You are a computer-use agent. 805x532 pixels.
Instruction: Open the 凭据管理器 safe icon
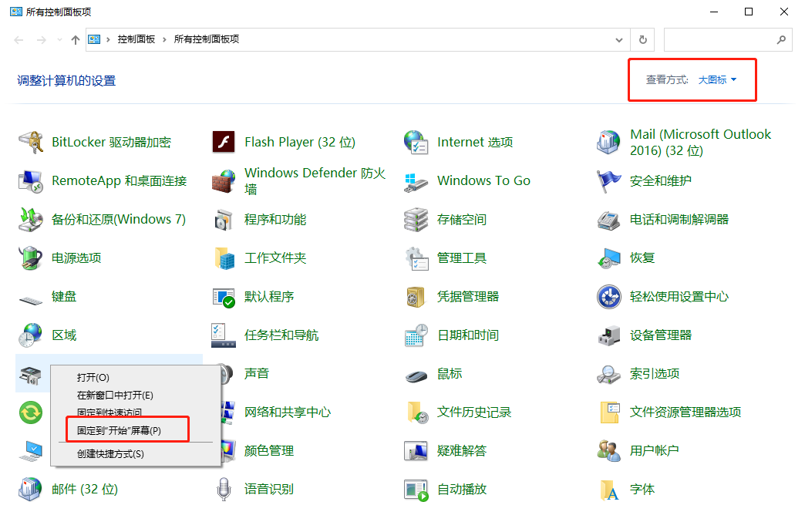[x=416, y=297]
